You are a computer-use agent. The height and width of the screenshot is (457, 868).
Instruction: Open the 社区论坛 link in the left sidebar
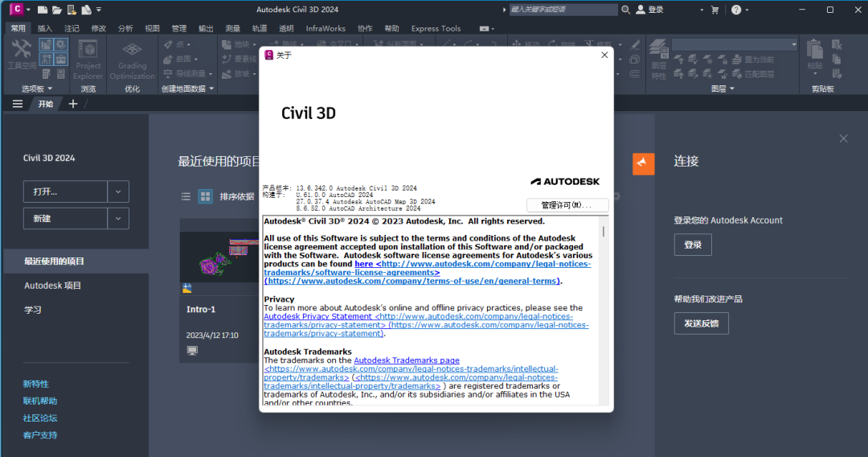pos(40,418)
